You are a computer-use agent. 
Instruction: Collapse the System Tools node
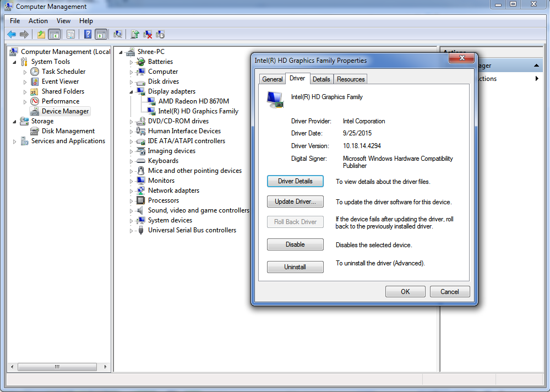14,62
